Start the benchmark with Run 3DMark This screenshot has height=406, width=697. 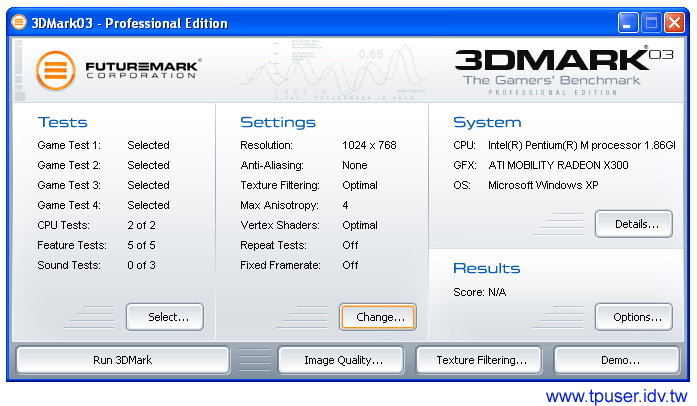pyautogui.click(x=123, y=360)
